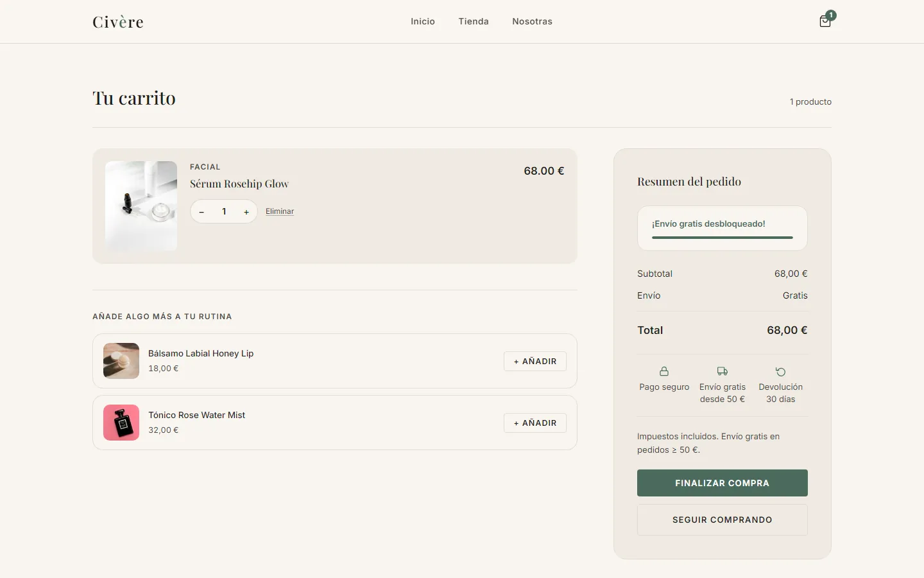924x578 pixels.
Task: Open the shopping bag cart icon
Action: coord(825,21)
